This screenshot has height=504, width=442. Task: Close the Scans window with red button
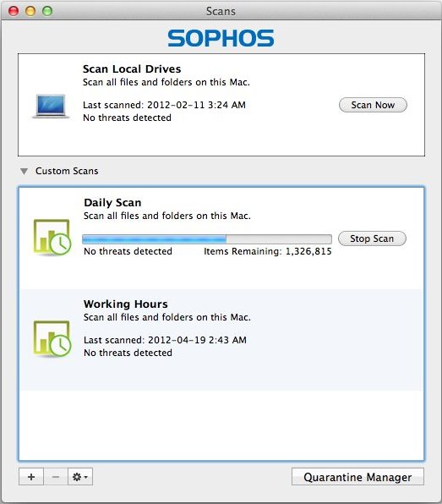click(x=14, y=11)
